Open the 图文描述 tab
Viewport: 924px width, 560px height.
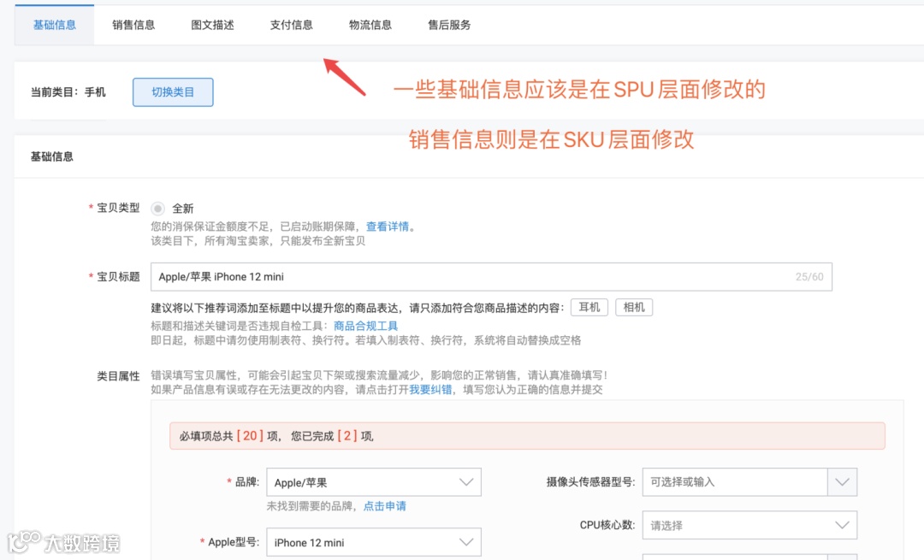point(212,25)
